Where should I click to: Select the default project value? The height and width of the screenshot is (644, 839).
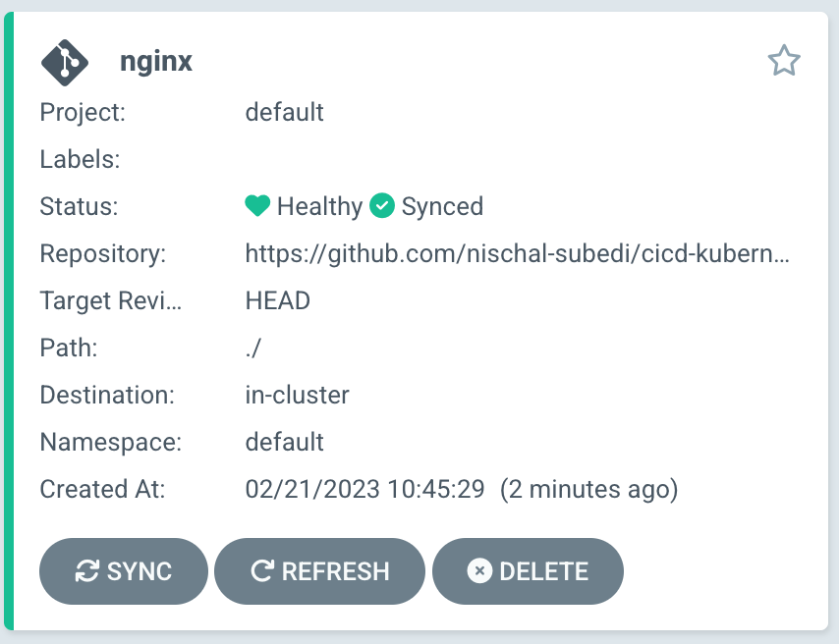click(284, 112)
